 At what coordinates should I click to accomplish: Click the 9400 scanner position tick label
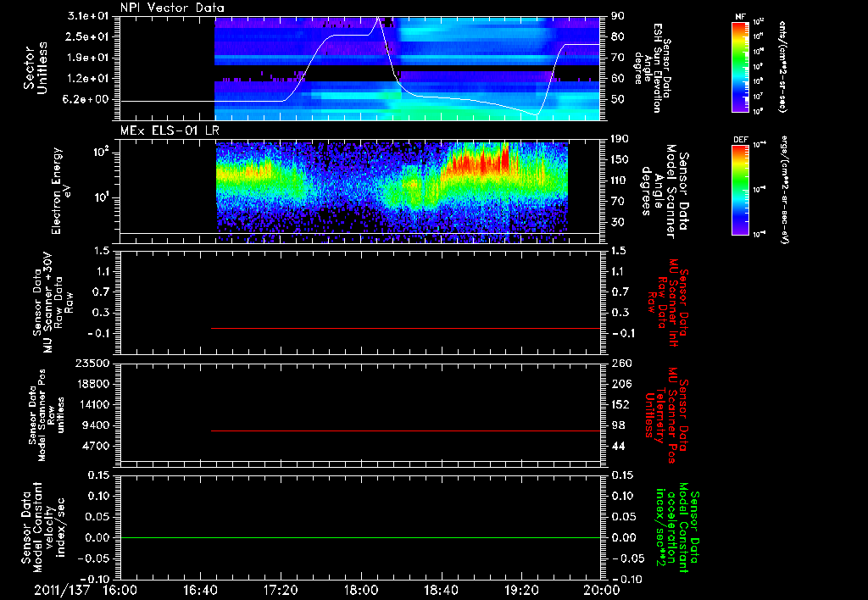coord(96,425)
